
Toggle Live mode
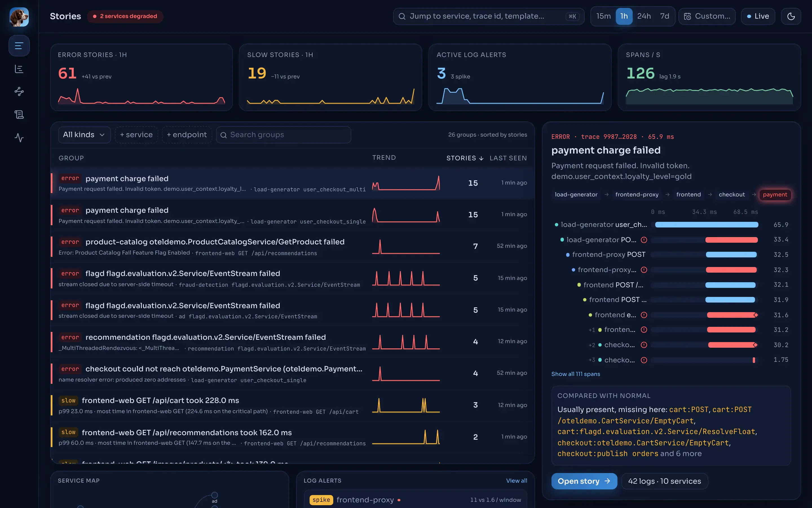(x=758, y=16)
